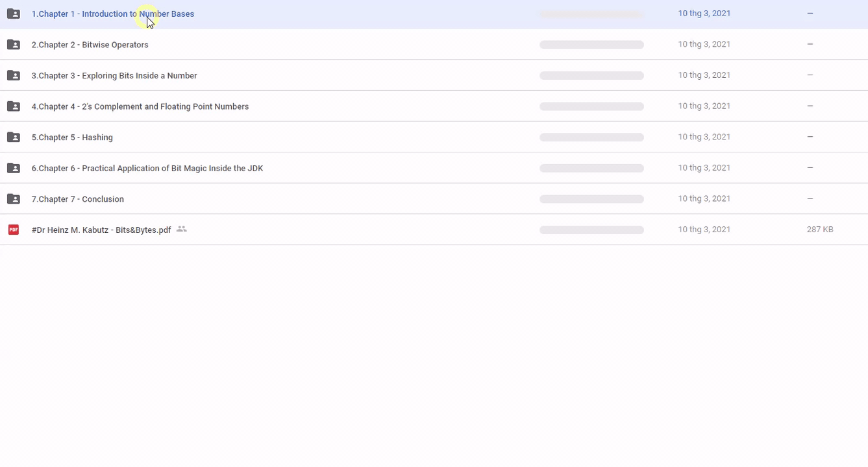Click the red PDF file icon
868x467 pixels.
(x=13, y=230)
